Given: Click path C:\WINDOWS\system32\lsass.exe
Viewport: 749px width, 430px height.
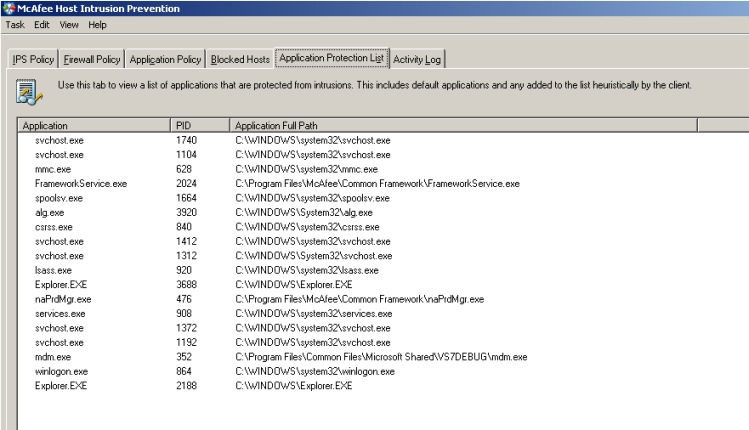Looking at the screenshot, I should point(307,270).
